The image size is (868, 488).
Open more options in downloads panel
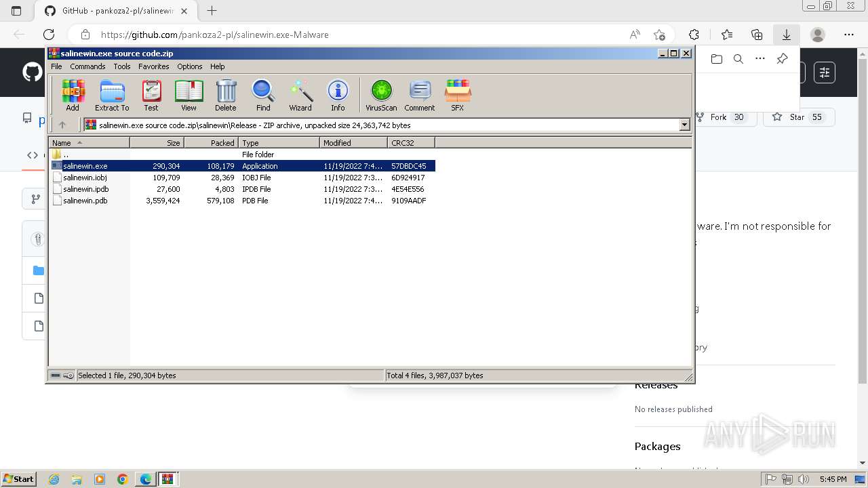[x=760, y=59]
